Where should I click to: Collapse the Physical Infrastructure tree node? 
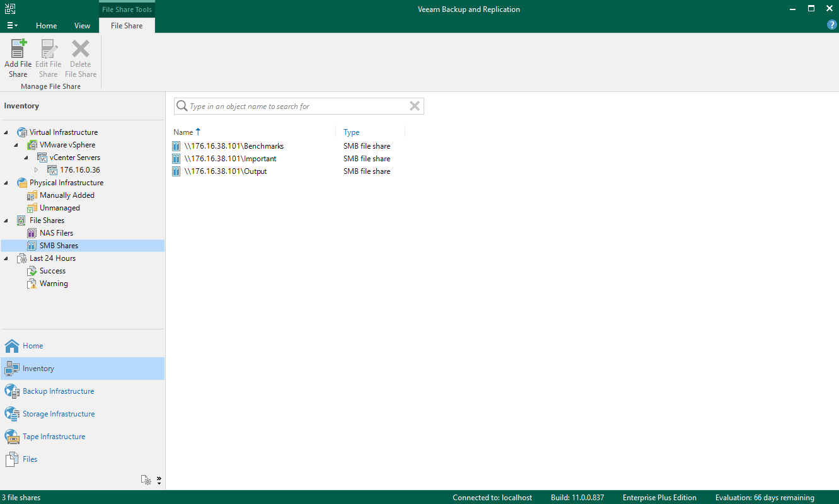(6, 183)
